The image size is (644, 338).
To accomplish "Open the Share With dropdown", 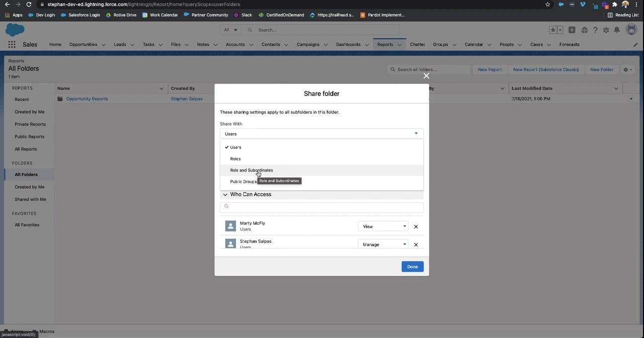I will pos(321,134).
